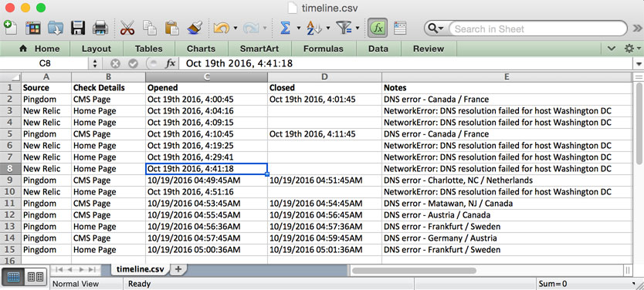Click the horizontal scrollbar thumb
This screenshot has height=290, width=644.
coord(414,270)
